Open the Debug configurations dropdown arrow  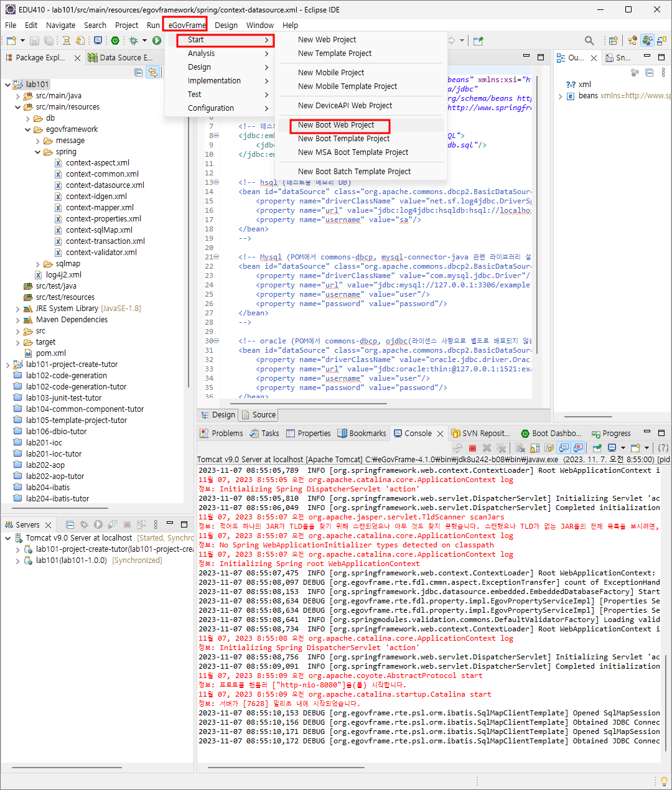[x=144, y=40]
